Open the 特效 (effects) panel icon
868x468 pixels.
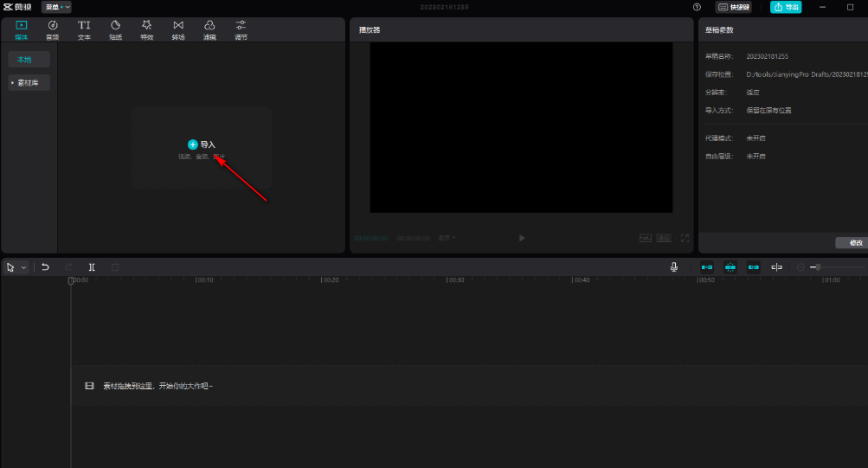pyautogui.click(x=146, y=29)
